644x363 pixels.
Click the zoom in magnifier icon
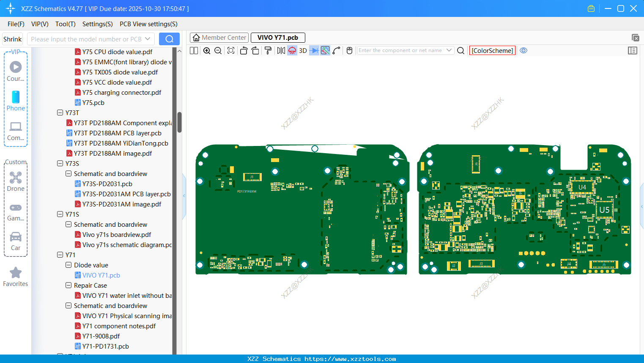click(207, 51)
